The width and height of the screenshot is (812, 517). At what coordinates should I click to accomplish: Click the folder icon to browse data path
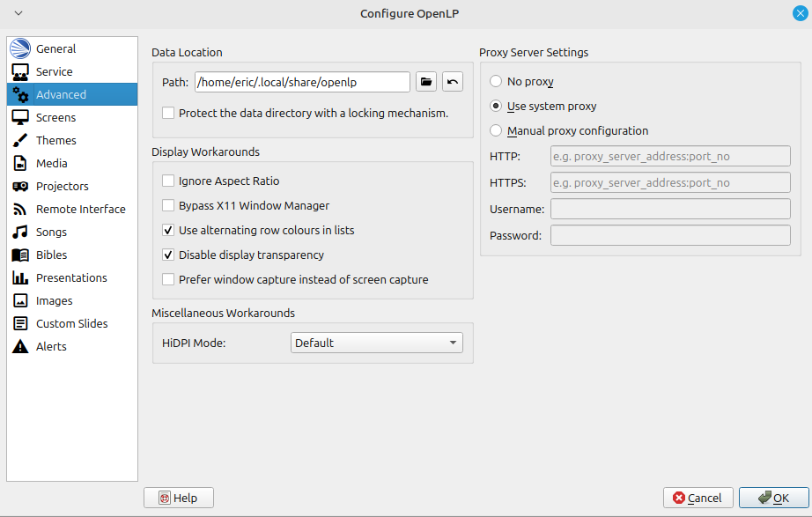pyautogui.click(x=426, y=82)
